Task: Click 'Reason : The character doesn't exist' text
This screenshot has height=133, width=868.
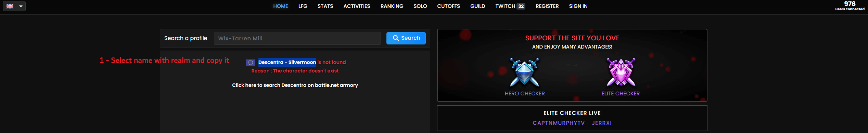Action: (x=295, y=71)
